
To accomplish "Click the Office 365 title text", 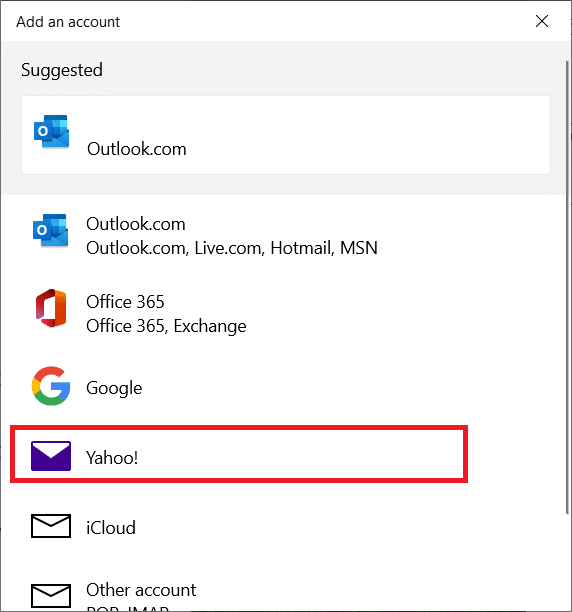I will pyautogui.click(x=125, y=302).
